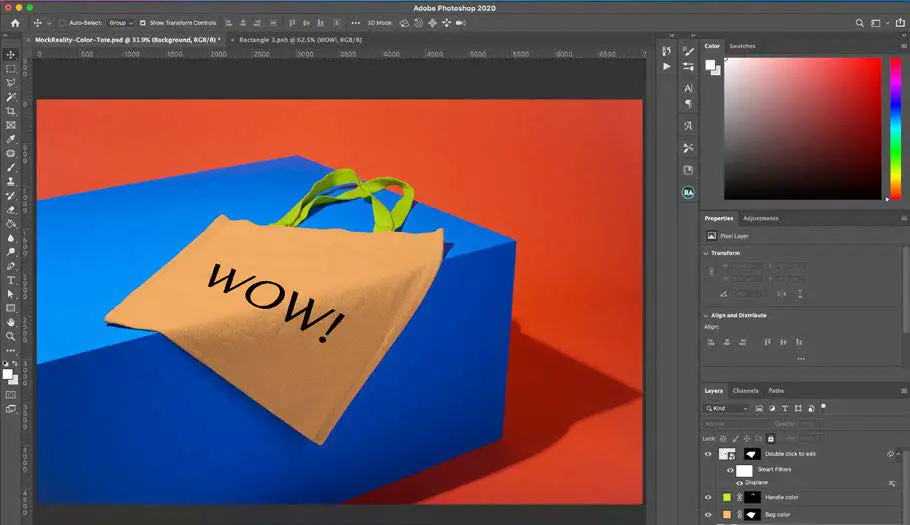Select the Brush tool
Screen dimensions: 910x525
(x=10, y=167)
